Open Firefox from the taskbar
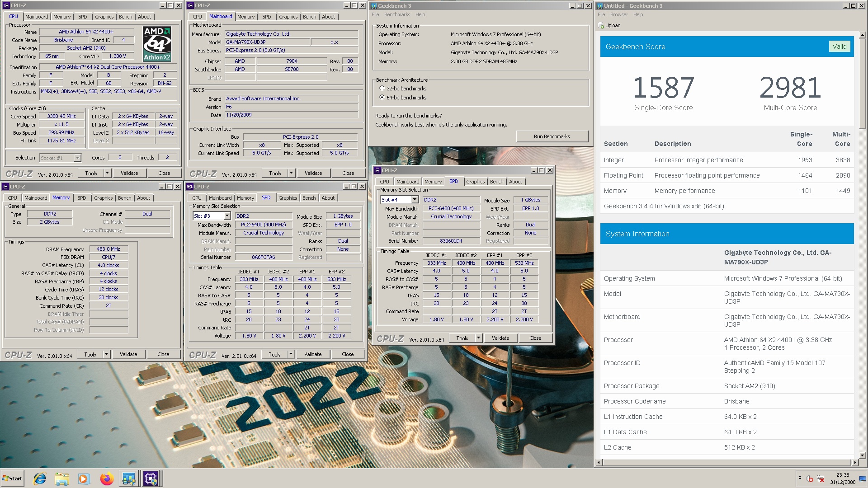Image resolution: width=868 pixels, height=488 pixels. [107, 479]
